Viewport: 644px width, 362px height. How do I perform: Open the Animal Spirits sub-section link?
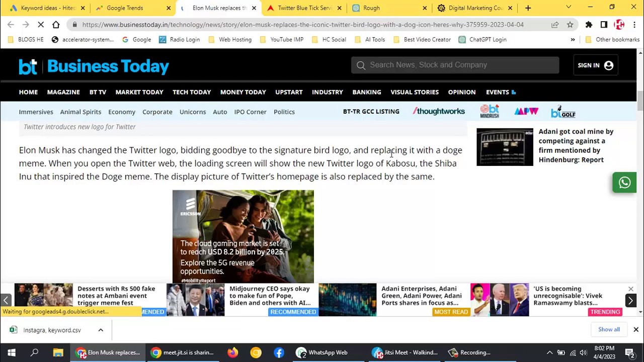pos(80,112)
